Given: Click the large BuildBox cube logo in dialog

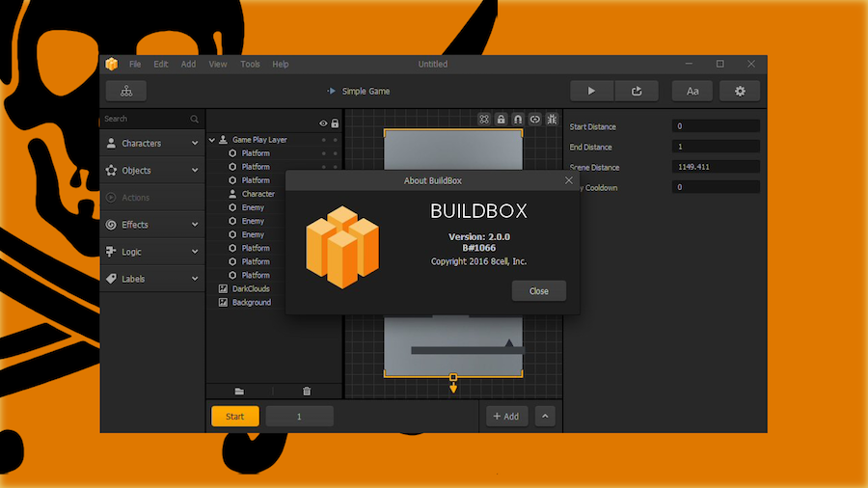Looking at the screenshot, I should 342,247.
